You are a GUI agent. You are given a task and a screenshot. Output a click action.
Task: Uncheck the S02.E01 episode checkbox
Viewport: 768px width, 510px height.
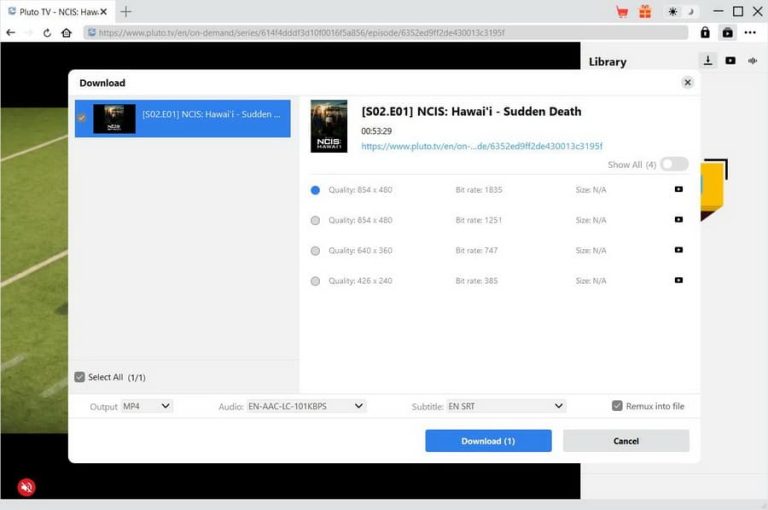point(82,118)
